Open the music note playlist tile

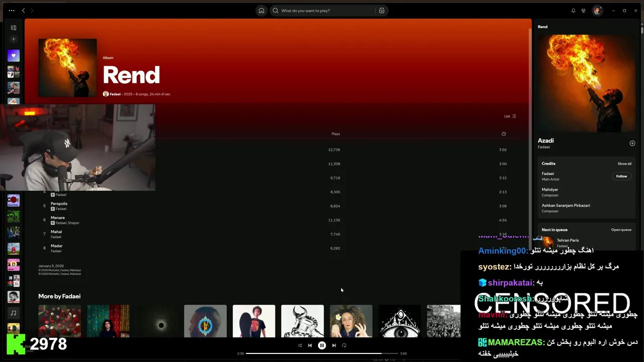pos(14,313)
